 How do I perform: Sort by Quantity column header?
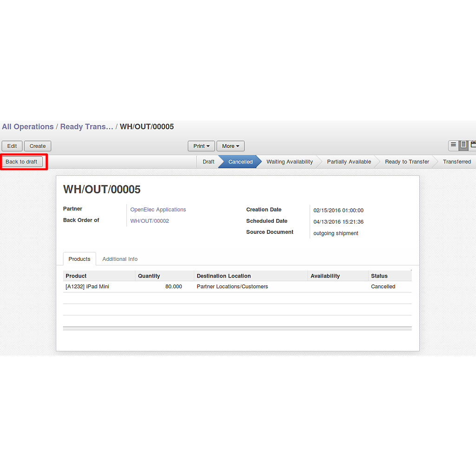(x=149, y=276)
